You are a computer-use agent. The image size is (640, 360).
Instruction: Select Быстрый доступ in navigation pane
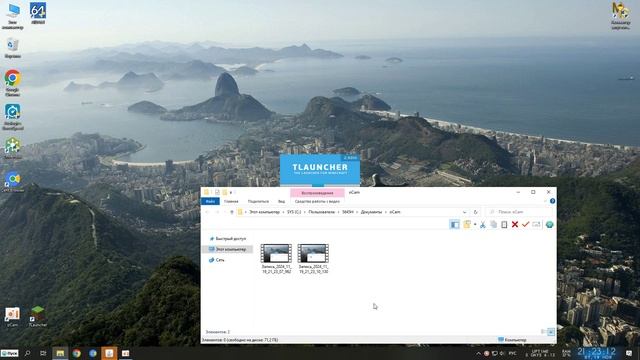(231, 239)
